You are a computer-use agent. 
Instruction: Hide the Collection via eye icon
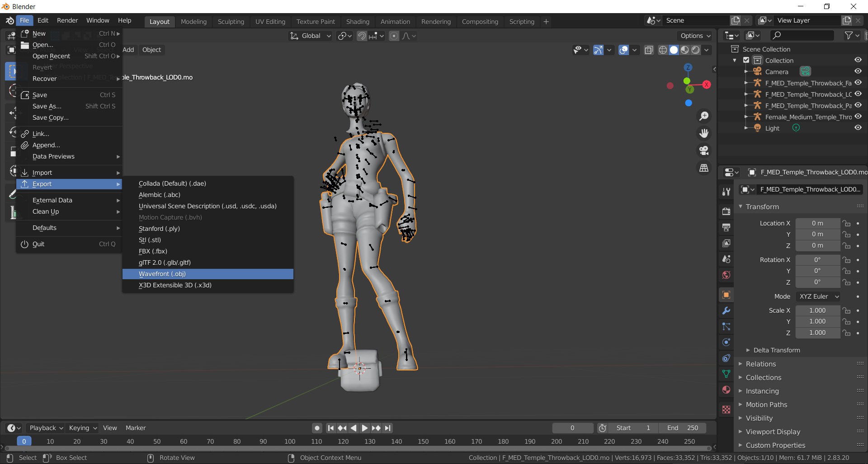pos(858,60)
